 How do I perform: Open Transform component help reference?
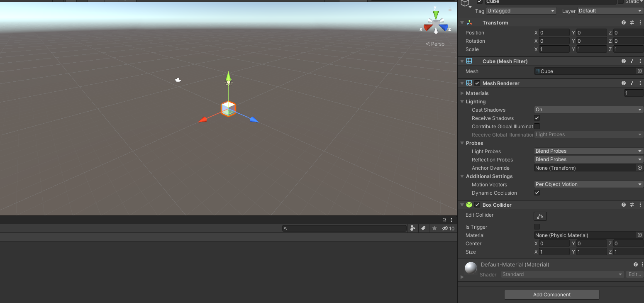coord(623,23)
